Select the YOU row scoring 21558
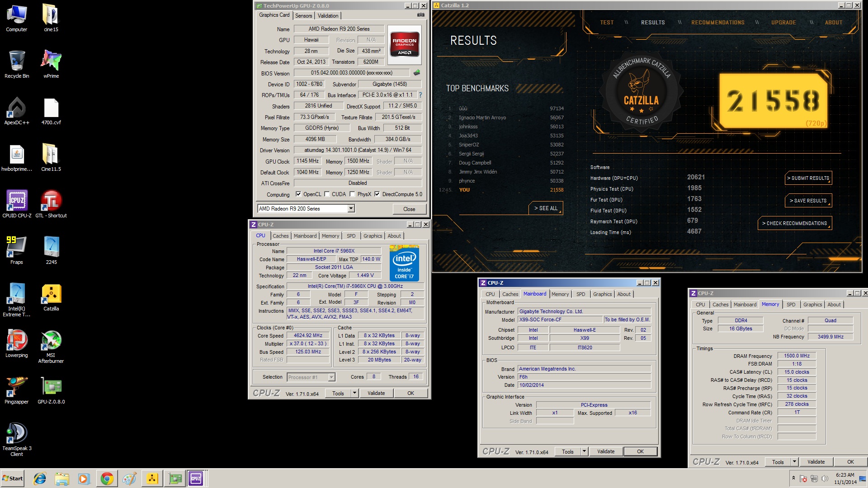868x488 pixels. click(501, 190)
